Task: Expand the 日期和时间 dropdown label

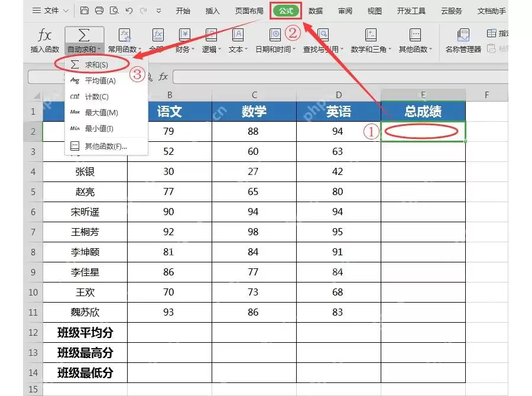Action: pyautogui.click(x=275, y=49)
